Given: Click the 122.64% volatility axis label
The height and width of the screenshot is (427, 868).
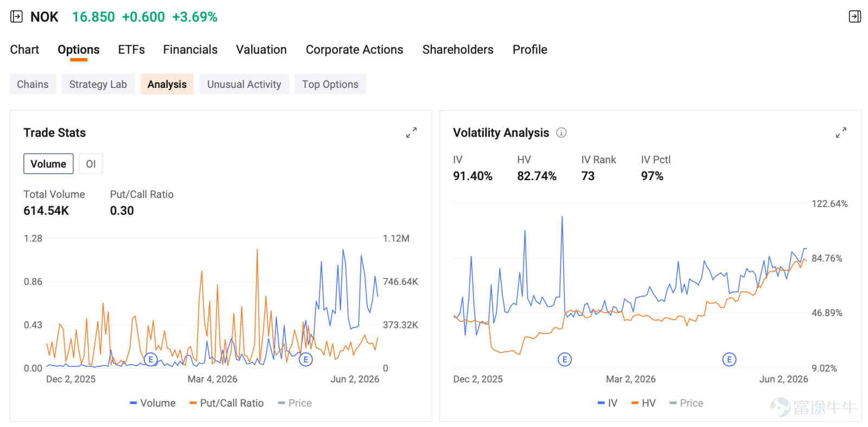Looking at the screenshot, I should [x=829, y=203].
